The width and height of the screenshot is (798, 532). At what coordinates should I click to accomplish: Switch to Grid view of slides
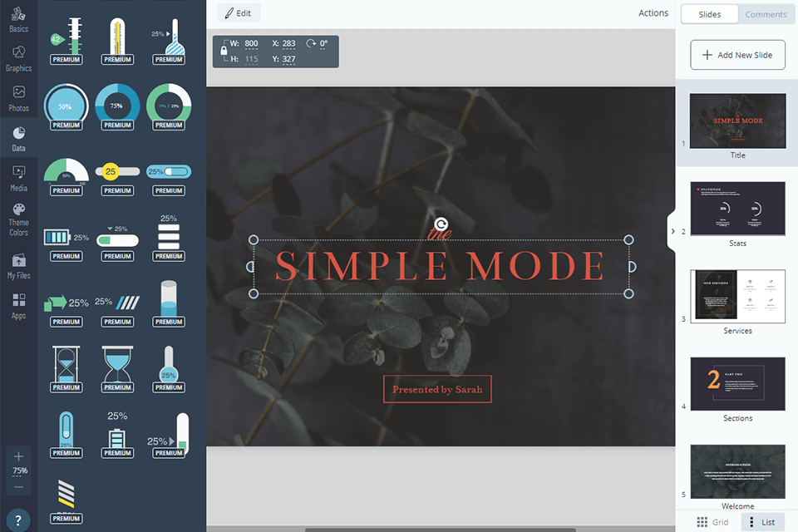[x=712, y=522]
